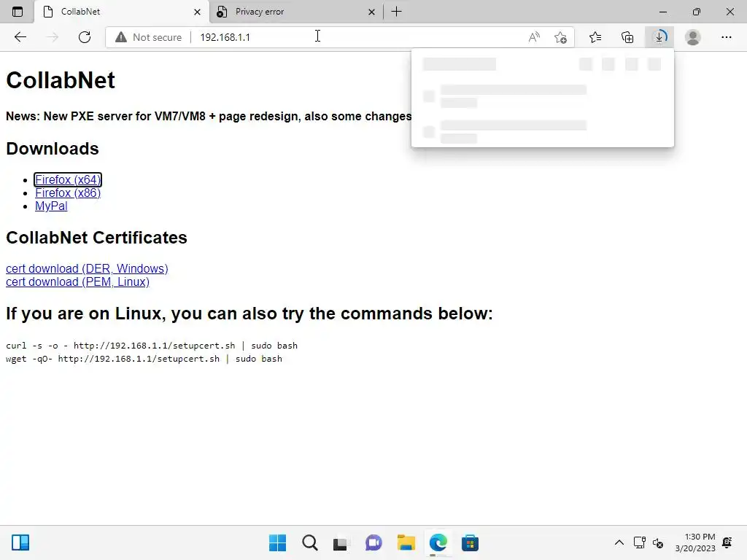This screenshot has height=560, width=747.
Task: Switch to the CollabNet tab
Action: pyautogui.click(x=122, y=12)
